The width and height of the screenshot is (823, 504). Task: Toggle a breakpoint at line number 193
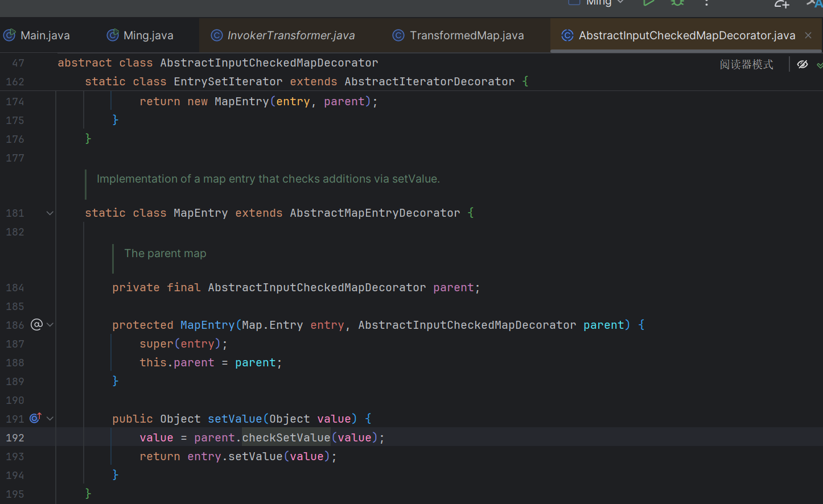pos(15,456)
